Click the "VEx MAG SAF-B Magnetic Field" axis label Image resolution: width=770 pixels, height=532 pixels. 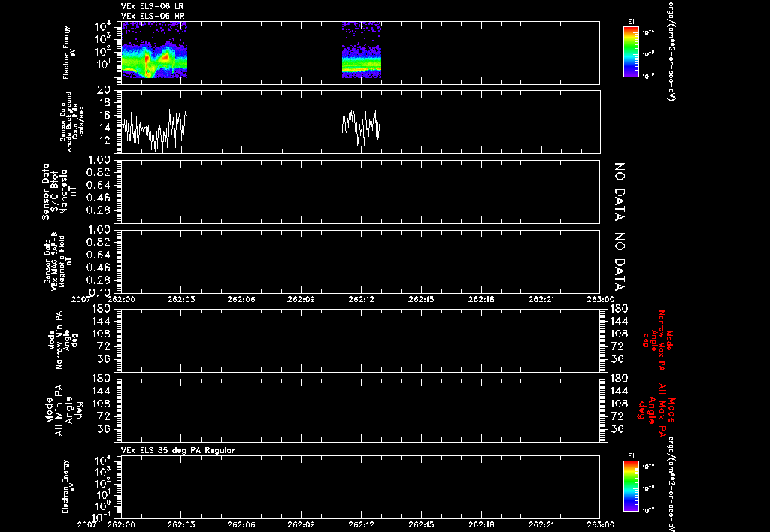57,261
